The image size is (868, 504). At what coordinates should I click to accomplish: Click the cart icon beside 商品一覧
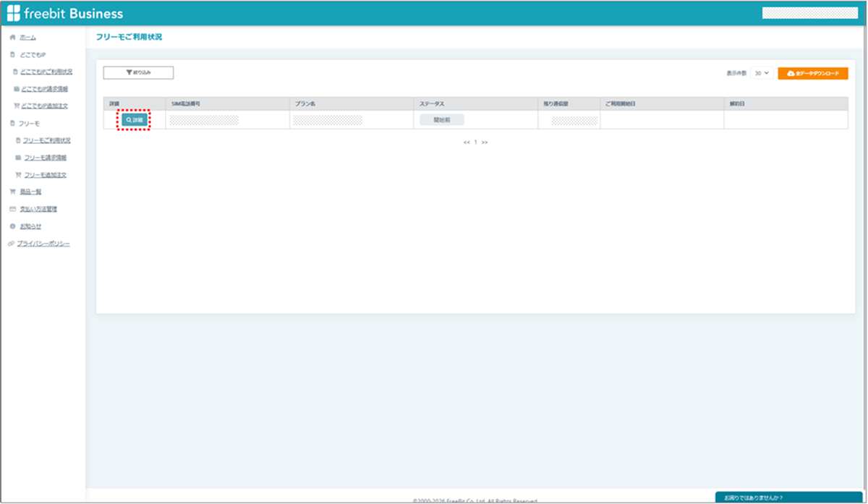12,192
